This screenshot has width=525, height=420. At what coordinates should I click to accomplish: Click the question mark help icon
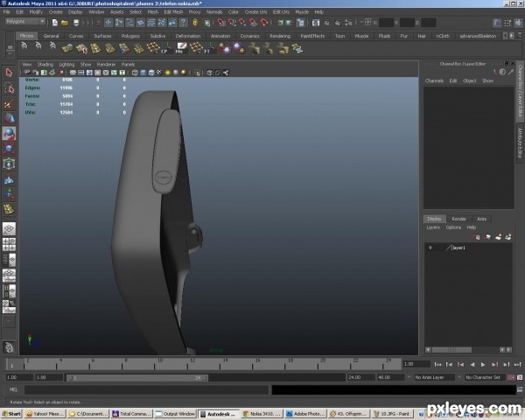pyautogui.click(x=183, y=23)
